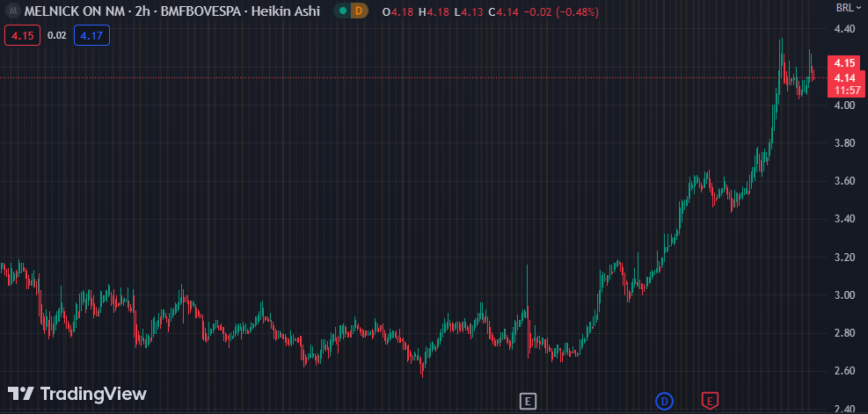Click the 3.60 price scale label

coord(845,182)
